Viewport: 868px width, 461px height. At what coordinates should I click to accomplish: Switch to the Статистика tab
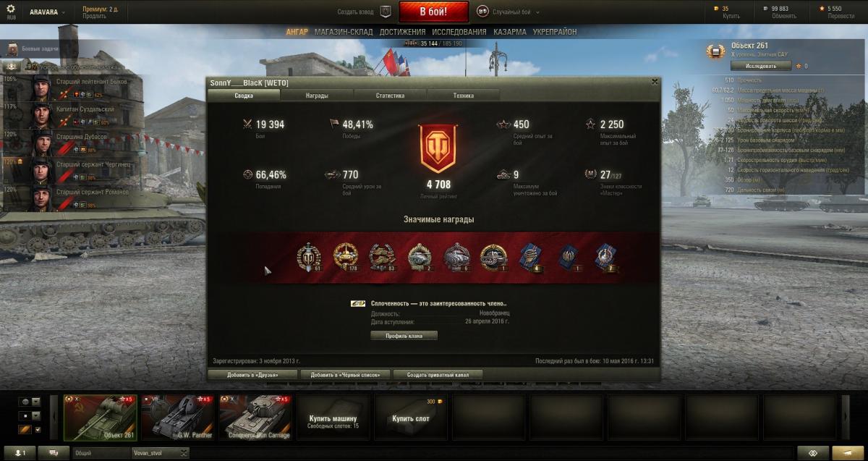pos(390,95)
